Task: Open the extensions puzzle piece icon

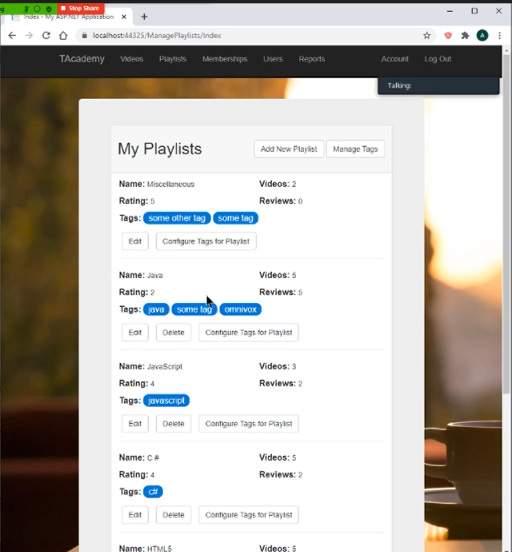Action: coord(465,36)
